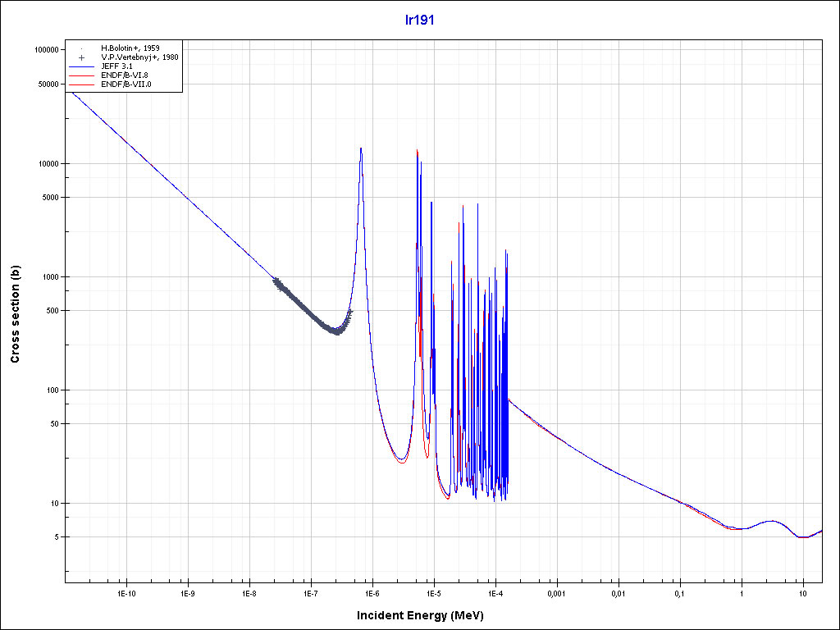Click the blue line swatch for JEFF 3.1
This screenshot has height=630, width=840.
82,66
